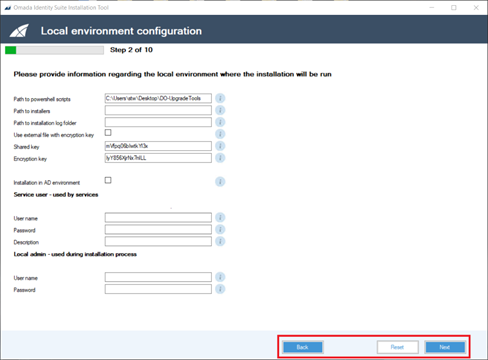The height and width of the screenshot is (360, 488).
Task: Click the Next button
Action: point(445,347)
